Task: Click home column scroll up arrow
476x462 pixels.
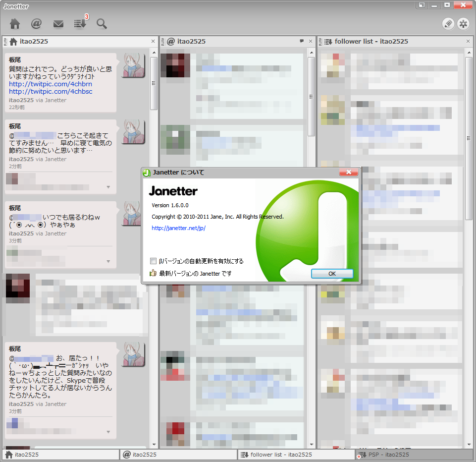Action: tap(154, 53)
